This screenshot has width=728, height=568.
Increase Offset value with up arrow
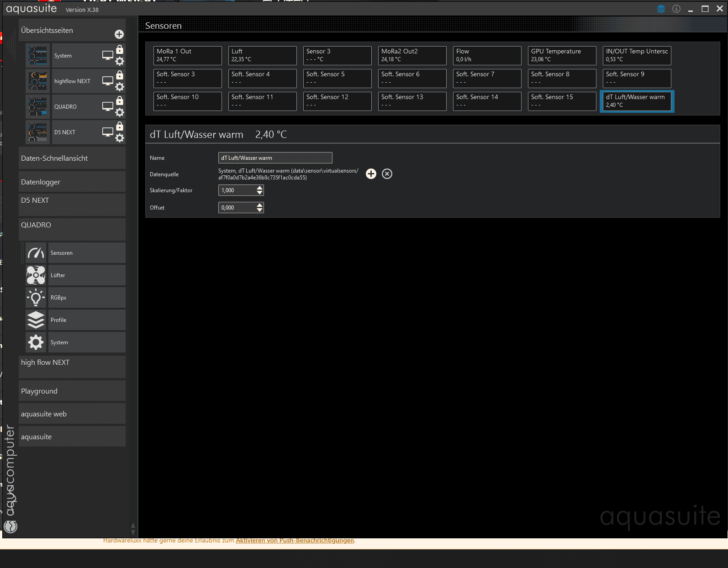(260, 205)
